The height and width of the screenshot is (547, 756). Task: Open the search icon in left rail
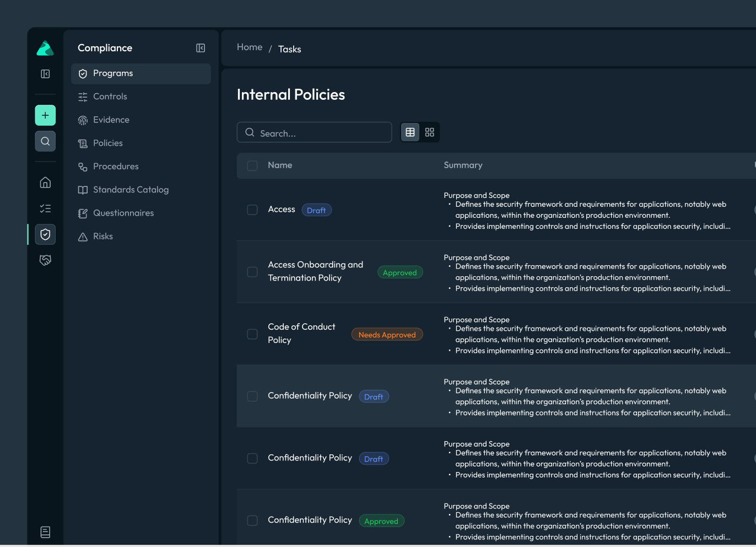coord(45,141)
